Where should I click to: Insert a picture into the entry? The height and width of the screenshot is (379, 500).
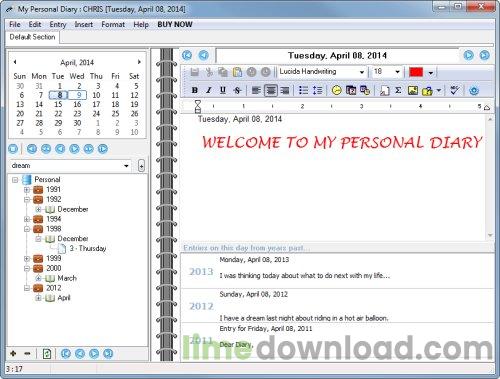coord(413,90)
